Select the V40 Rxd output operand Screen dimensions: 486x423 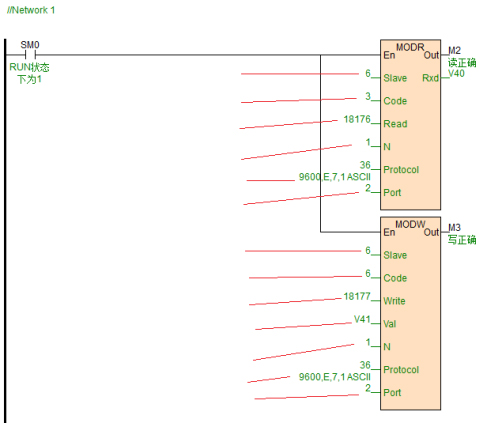pos(456,73)
